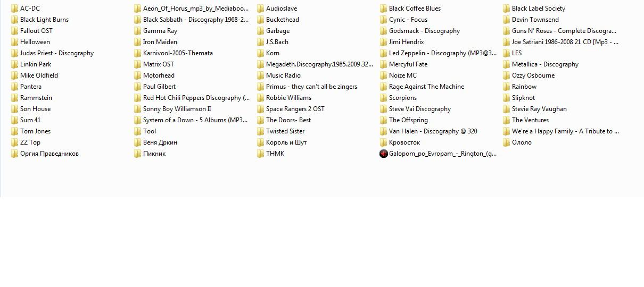Click the "Sum 41" folder name
The width and height of the screenshot is (644, 287).
coord(30,120)
